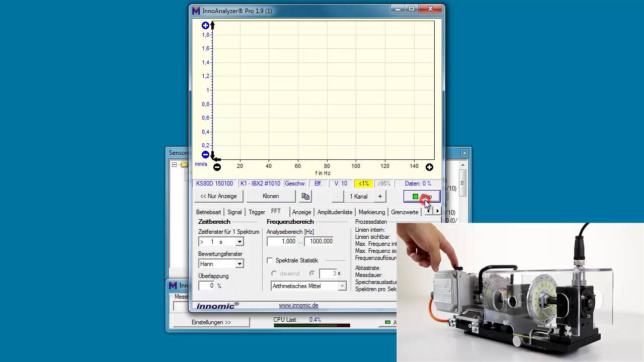Click the yellow <1% indicator
644x362 pixels.
click(x=364, y=184)
